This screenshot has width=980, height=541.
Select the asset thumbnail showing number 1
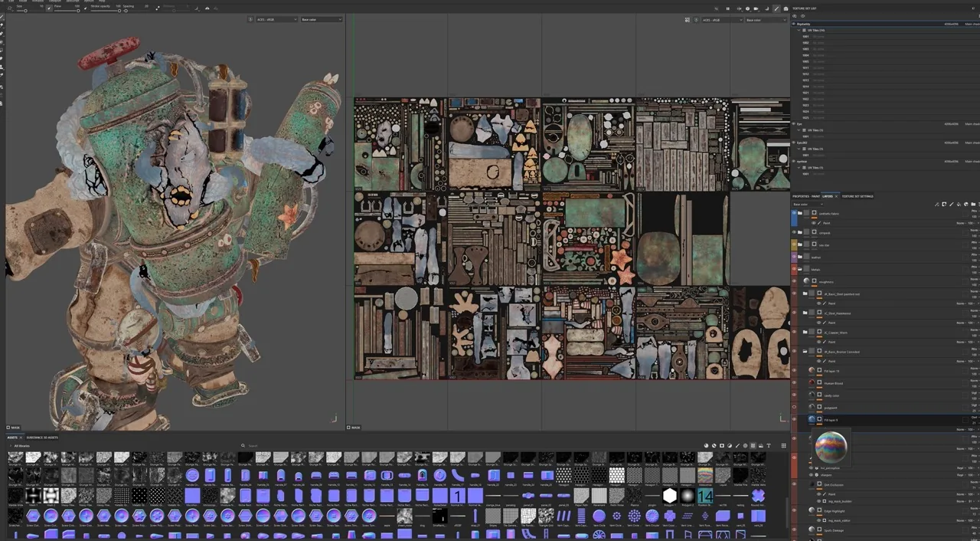458,497
